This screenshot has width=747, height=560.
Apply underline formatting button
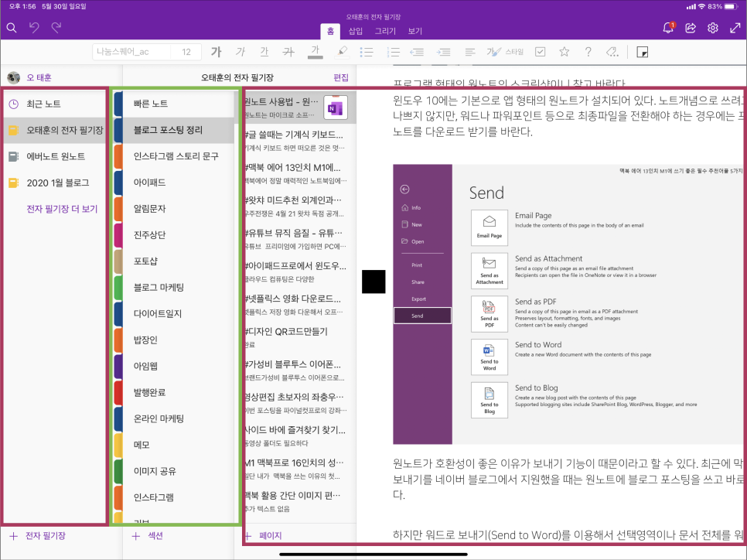[x=264, y=52]
